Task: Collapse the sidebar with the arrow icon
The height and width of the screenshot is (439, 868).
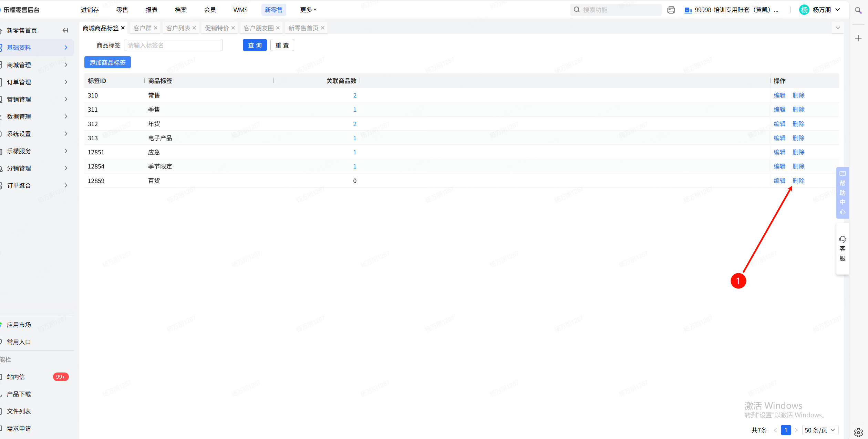Action: pyautogui.click(x=65, y=31)
